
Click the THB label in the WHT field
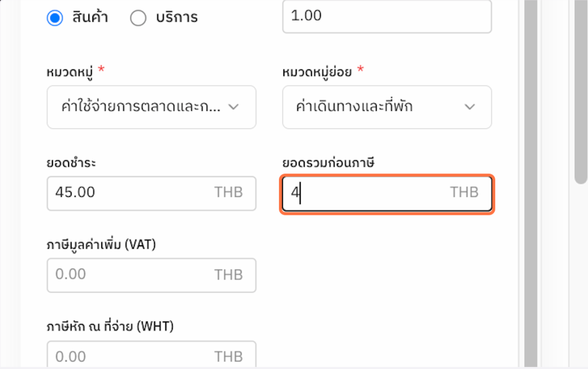click(x=228, y=355)
